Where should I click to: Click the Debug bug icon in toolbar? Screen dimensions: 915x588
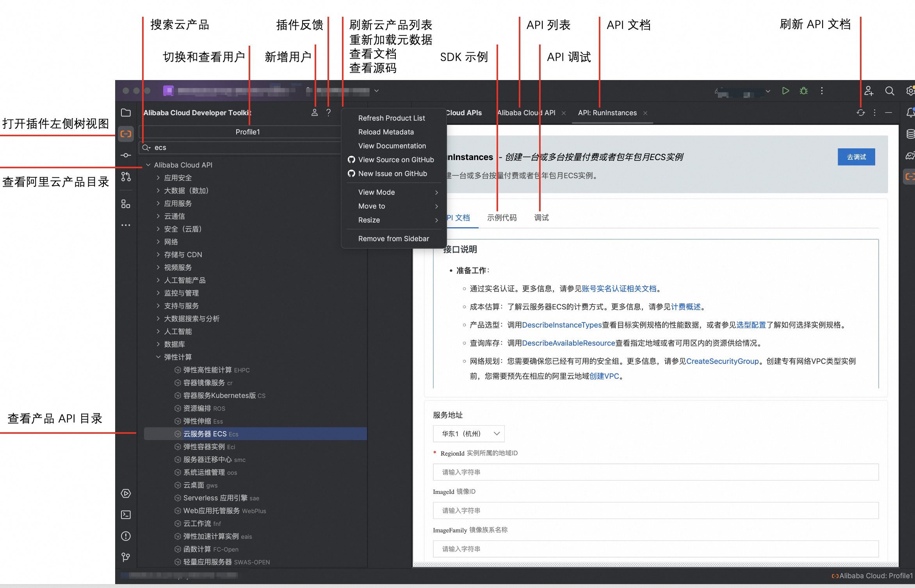(803, 91)
